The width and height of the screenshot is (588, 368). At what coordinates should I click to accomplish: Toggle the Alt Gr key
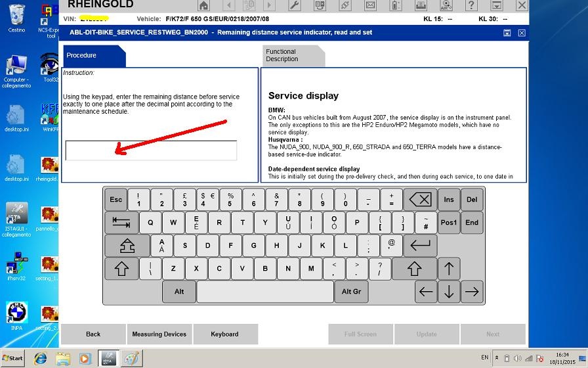tap(351, 291)
